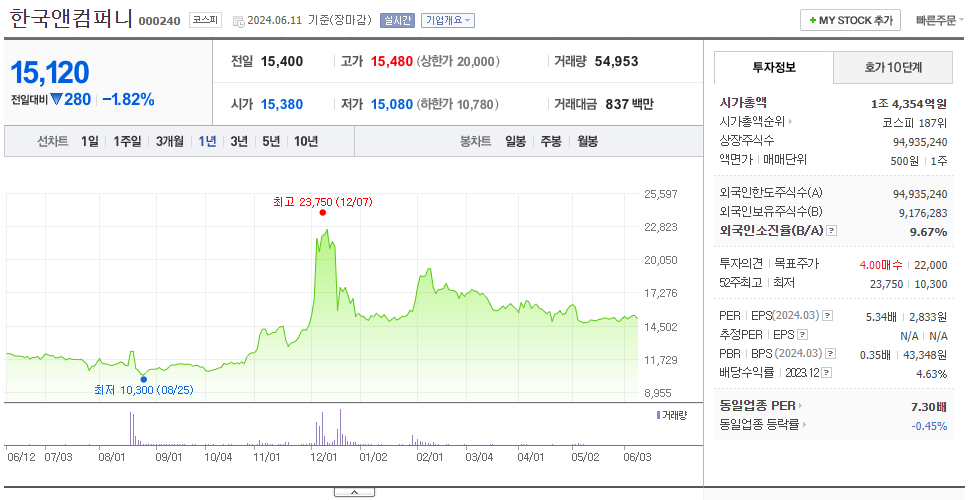Screen dimensions: 968x500
Task: Click the target price 22,000
Action: pos(931,265)
